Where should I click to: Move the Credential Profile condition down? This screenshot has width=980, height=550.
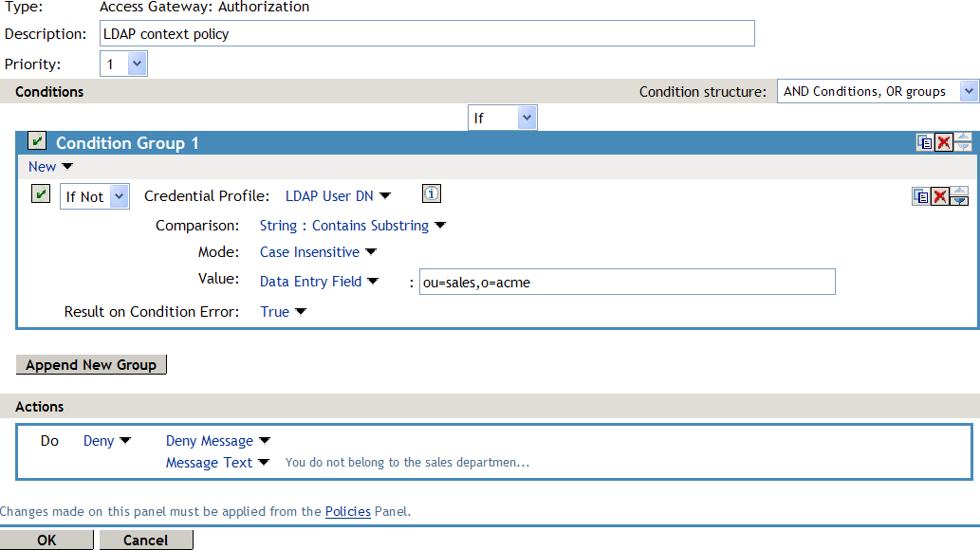pos(959,200)
